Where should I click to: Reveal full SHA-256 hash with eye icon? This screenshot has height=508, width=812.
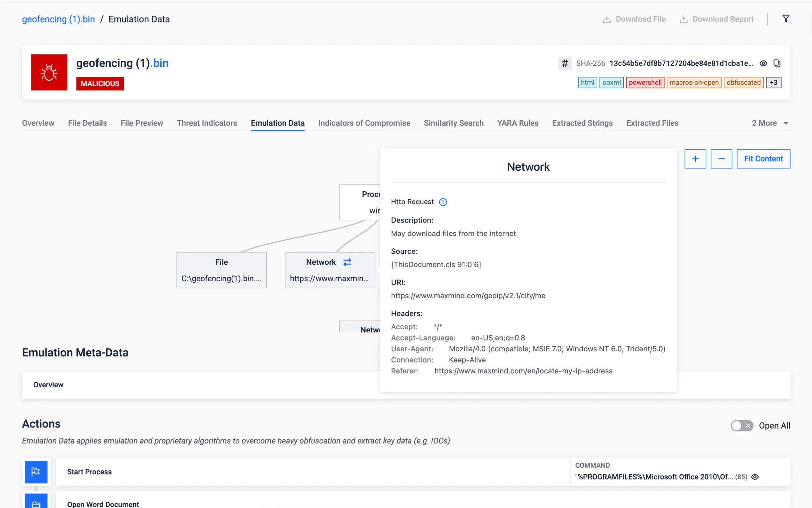[763, 63]
